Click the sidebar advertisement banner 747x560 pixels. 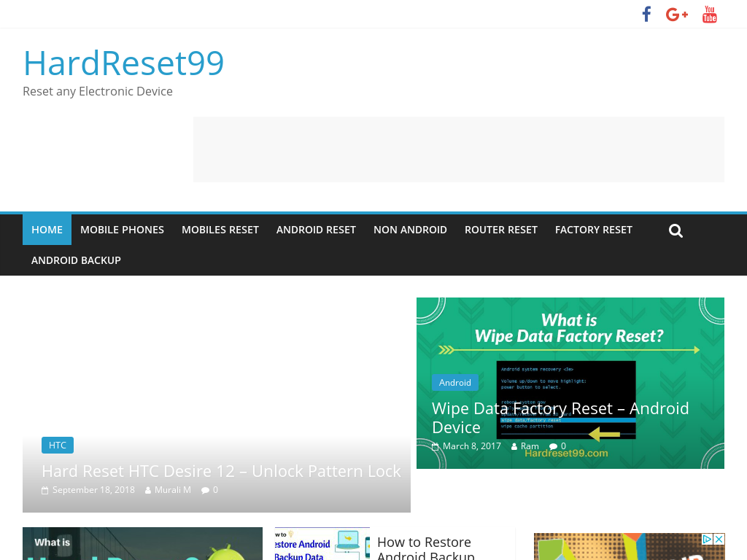629,547
